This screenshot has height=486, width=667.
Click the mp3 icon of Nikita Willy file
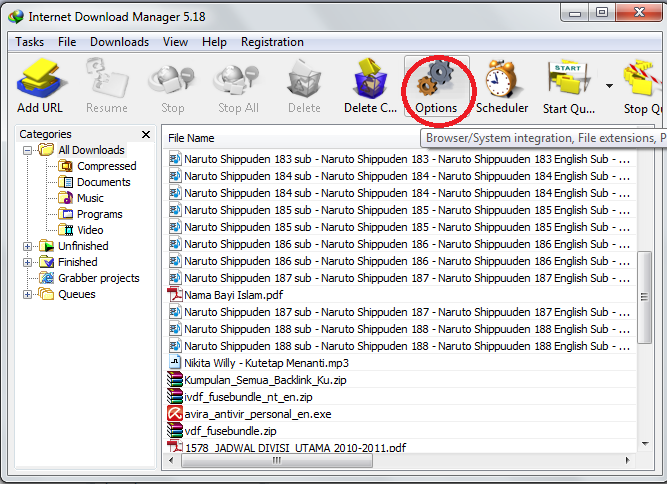(175, 362)
